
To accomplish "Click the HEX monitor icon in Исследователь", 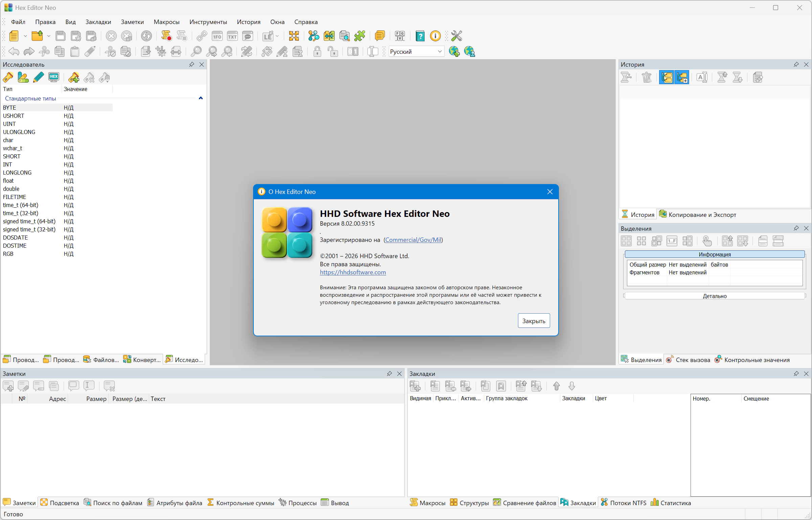I will coord(54,77).
